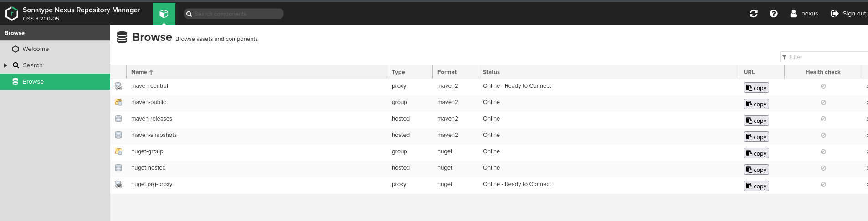This screenshot has height=221, width=868.
Task: Click the Browse header of the sidebar
Action: [55, 33]
